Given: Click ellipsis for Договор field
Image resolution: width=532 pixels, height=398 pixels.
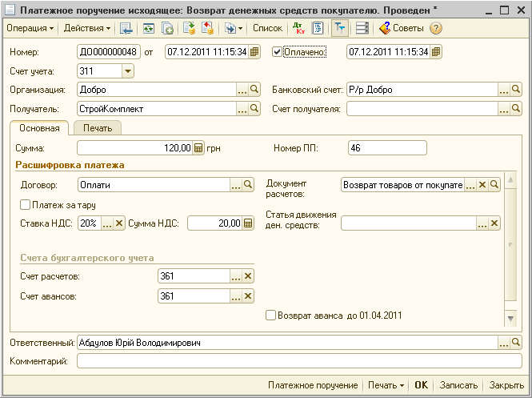Looking at the screenshot, I should pyautogui.click(x=236, y=185).
